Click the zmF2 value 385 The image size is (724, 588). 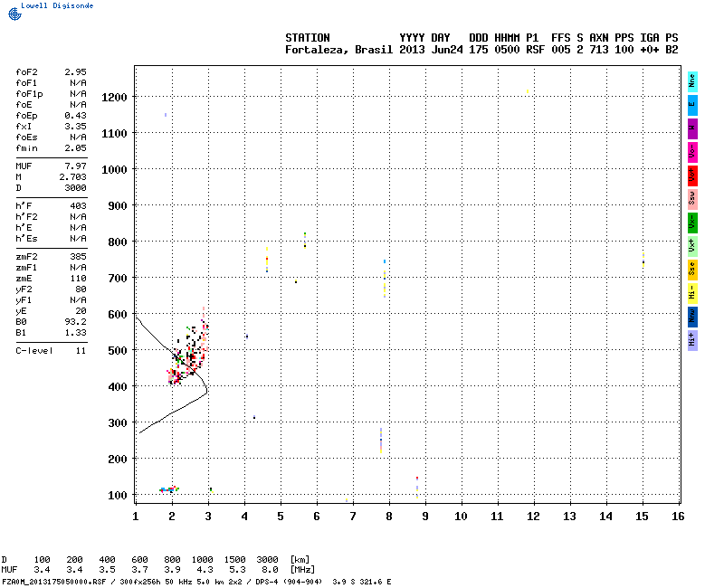click(x=78, y=257)
